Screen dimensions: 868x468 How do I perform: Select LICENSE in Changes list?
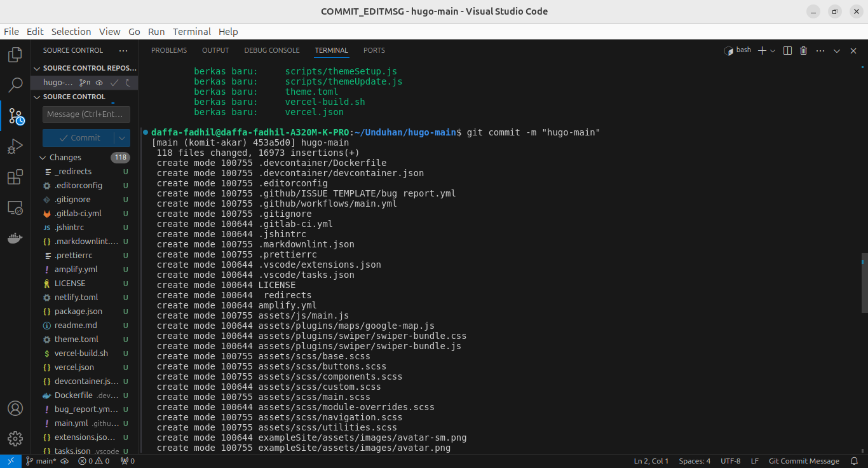[85, 283]
